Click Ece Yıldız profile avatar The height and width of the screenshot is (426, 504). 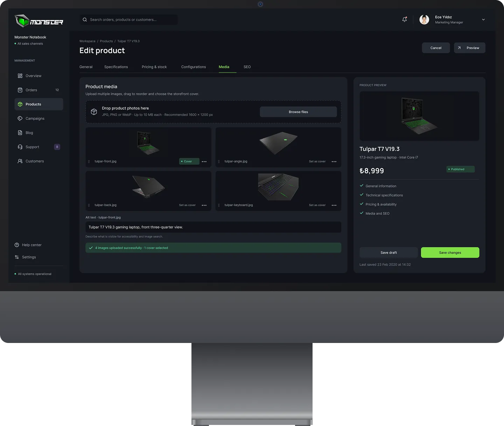pyautogui.click(x=424, y=20)
